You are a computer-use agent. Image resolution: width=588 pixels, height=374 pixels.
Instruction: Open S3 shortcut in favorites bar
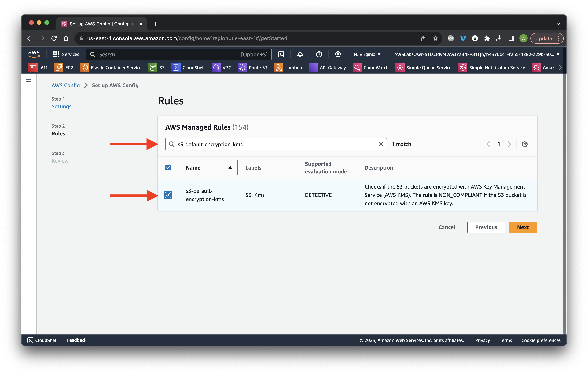[x=157, y=68]
